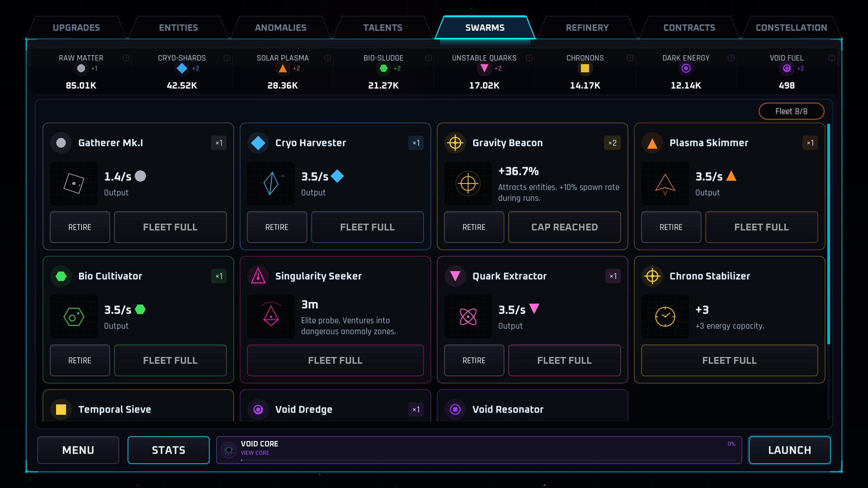The width and height of the screenshot is (868, 488).
Task: Retire the Bio Cultivator
Action: point(80,361)
